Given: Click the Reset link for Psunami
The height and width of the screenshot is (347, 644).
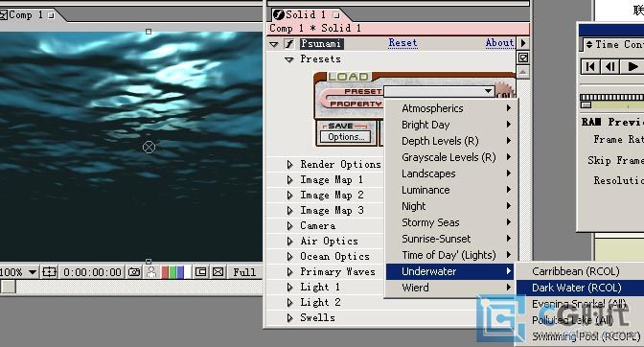Looking at the screenshot, I should (x=402, y=43).
